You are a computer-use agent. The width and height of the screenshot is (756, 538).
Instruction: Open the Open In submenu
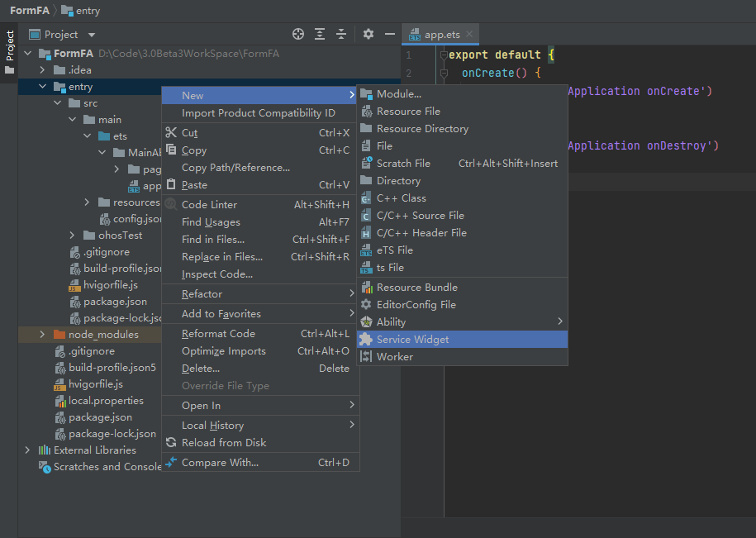click(260, 406)
